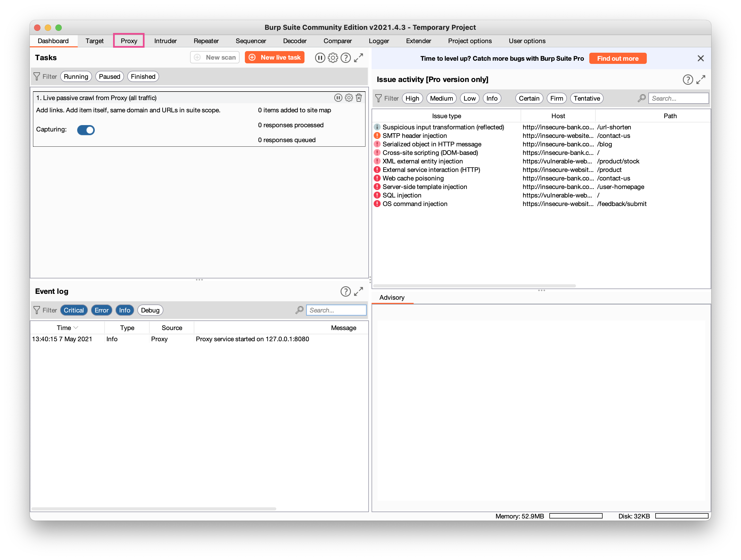Click the Disk usage bar
741x560 pixels.
[682, 516]
